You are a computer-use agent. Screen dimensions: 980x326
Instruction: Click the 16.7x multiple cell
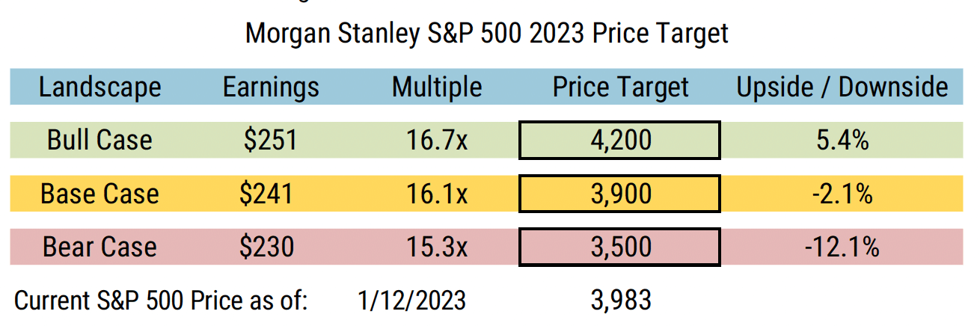437,141
